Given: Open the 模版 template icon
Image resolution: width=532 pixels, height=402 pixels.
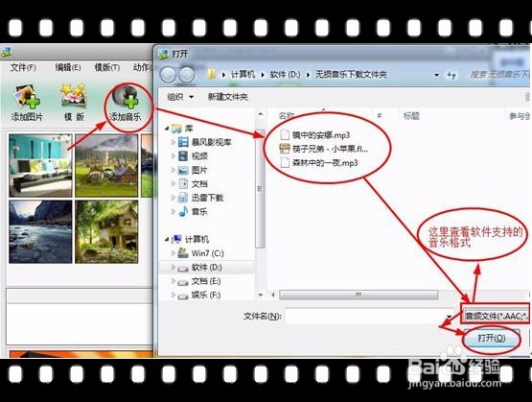Looking at the screenshot, I should pos(74,96).
